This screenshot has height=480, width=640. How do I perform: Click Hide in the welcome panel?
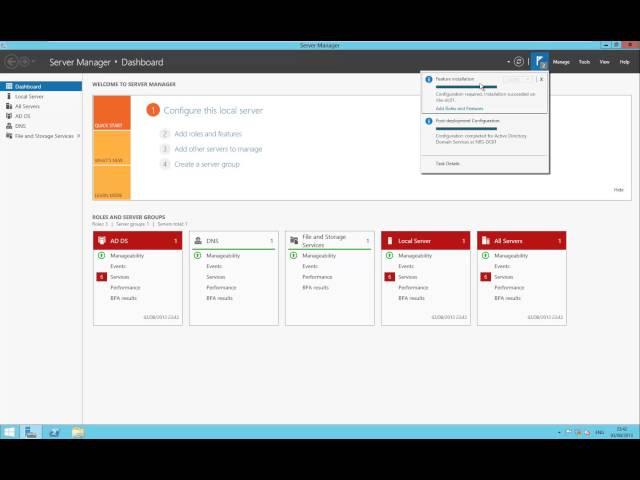point(618,190)
